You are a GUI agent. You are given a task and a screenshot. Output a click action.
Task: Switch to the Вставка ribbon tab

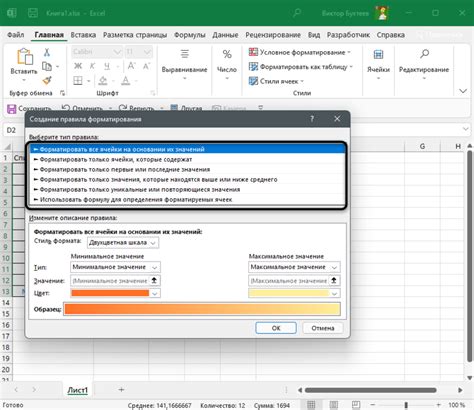tap(83, 35)
